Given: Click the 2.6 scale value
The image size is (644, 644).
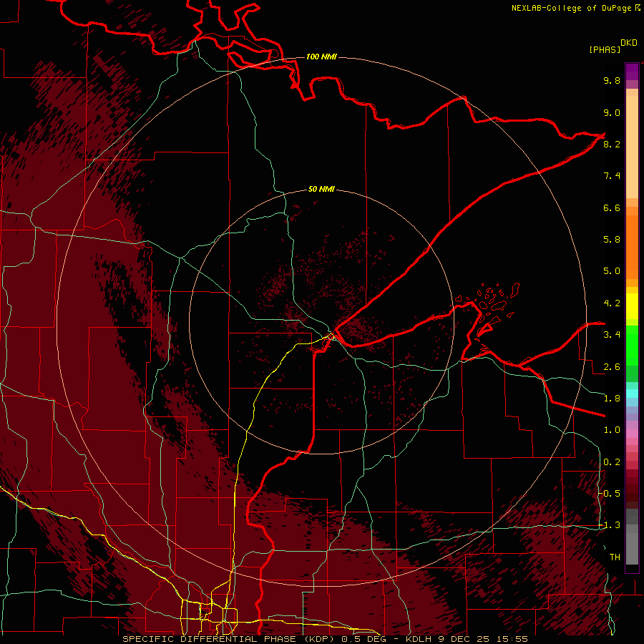Looking at the screenshot, I should pyautogui.click(x=612, y=367).
